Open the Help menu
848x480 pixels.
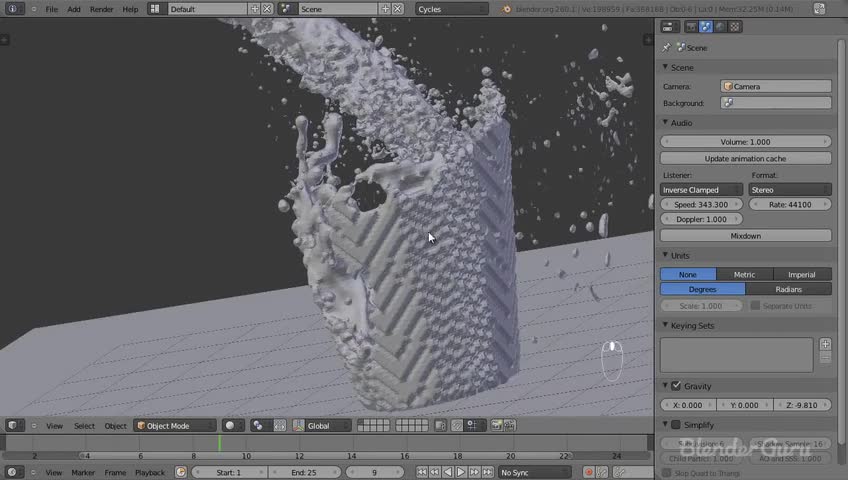(130, 9)
